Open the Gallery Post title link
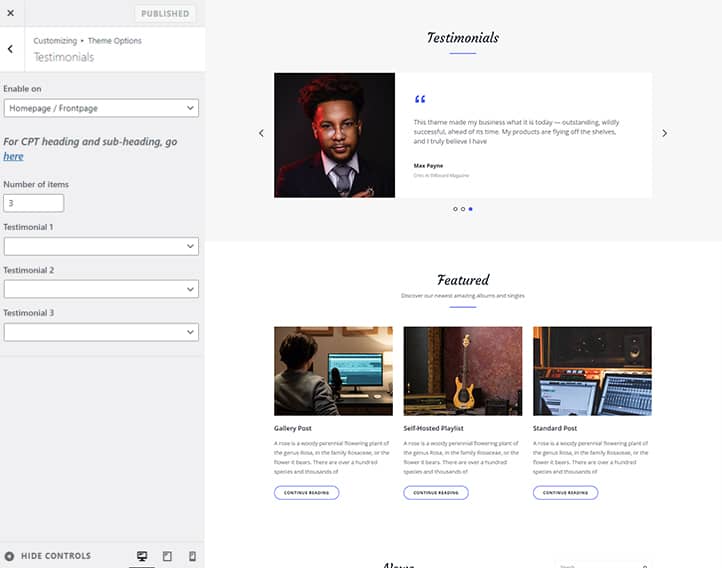722x568 pixels. (x=293, y=428)
